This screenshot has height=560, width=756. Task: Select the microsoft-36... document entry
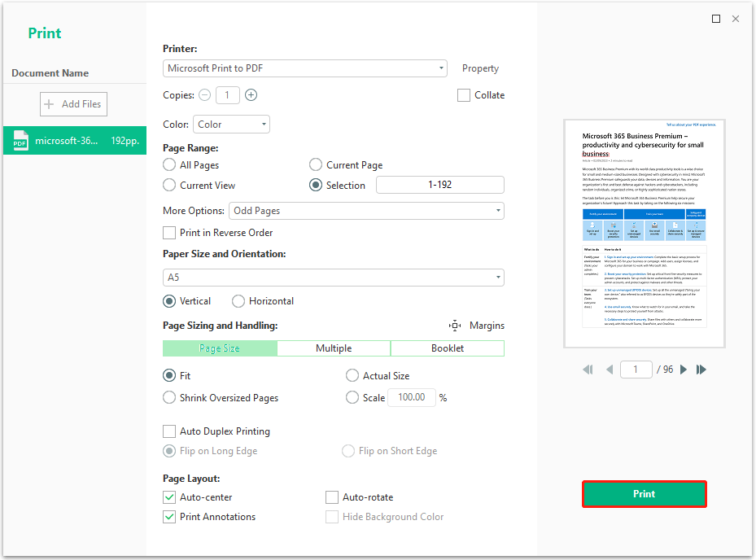[x=75, y=141]
